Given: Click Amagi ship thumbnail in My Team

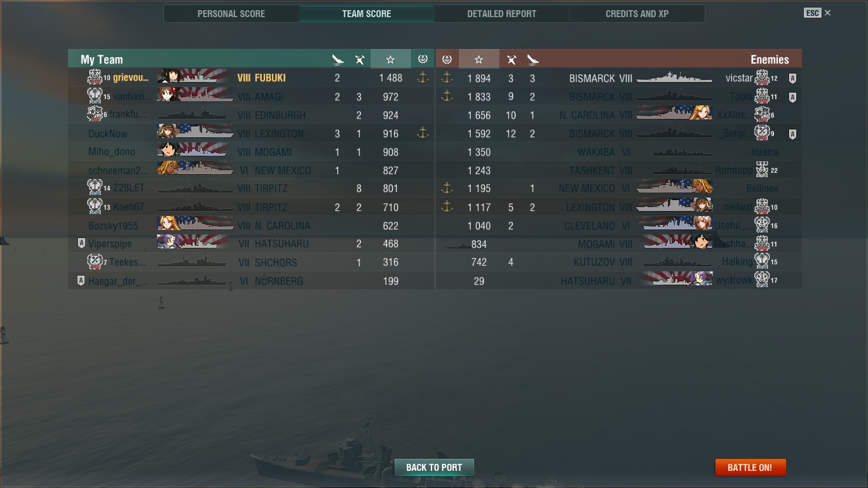Looking at the screenshot, I should pyautogui.click(x=195, y=96).
